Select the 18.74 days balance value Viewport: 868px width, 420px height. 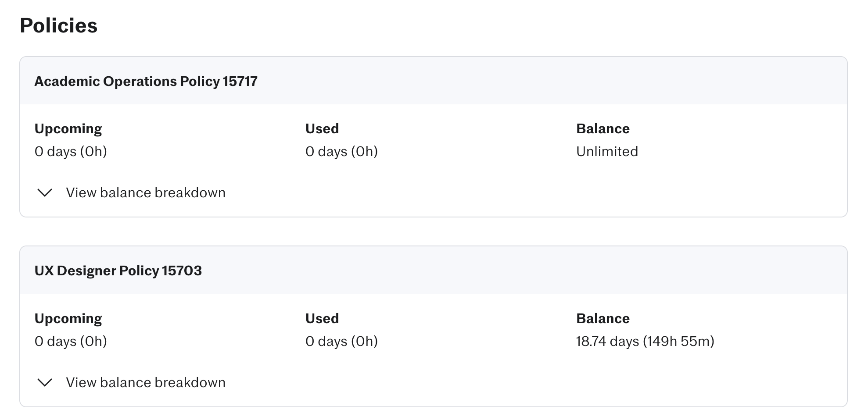click(645, 342)
